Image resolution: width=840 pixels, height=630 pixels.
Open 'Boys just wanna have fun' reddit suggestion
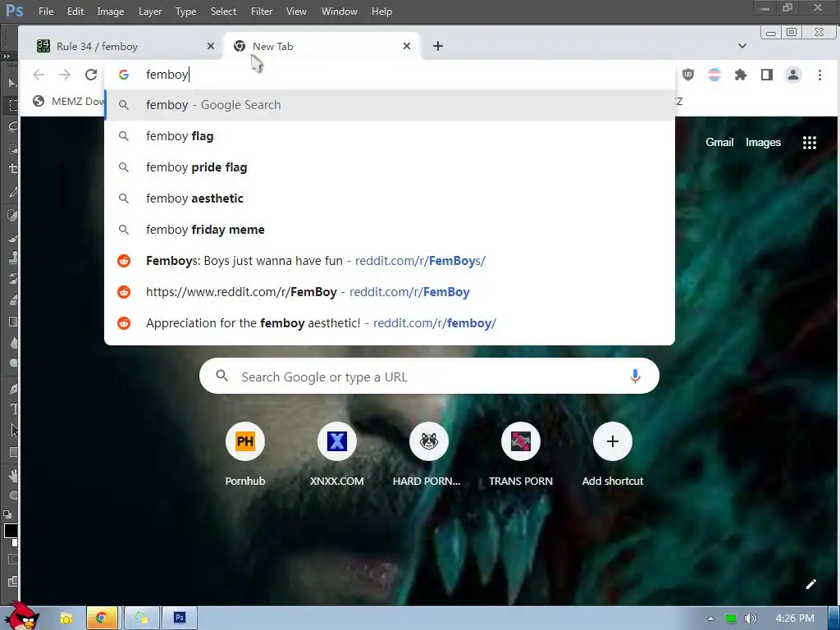click(390, 261)
